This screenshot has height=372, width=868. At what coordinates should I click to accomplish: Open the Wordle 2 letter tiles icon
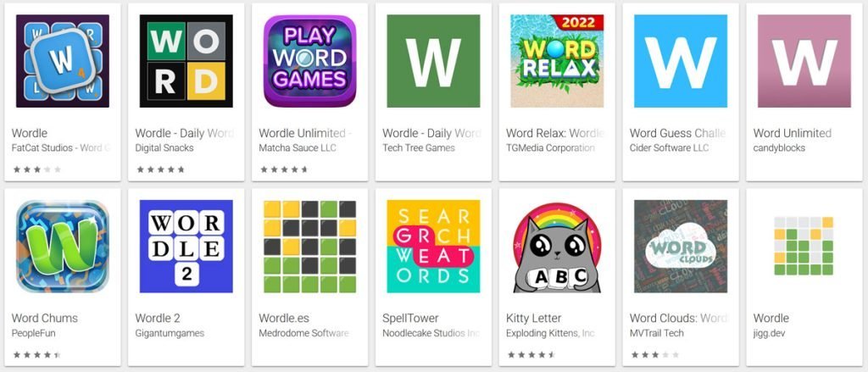click(x=186, y=247)
